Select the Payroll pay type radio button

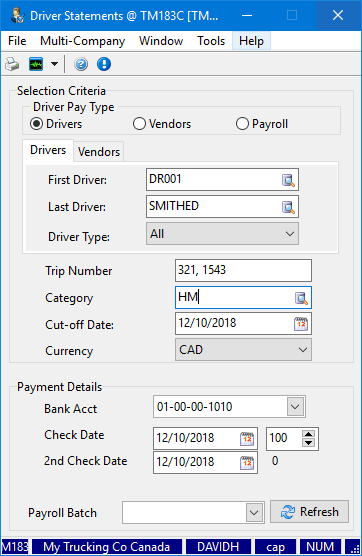click(242, 124)
